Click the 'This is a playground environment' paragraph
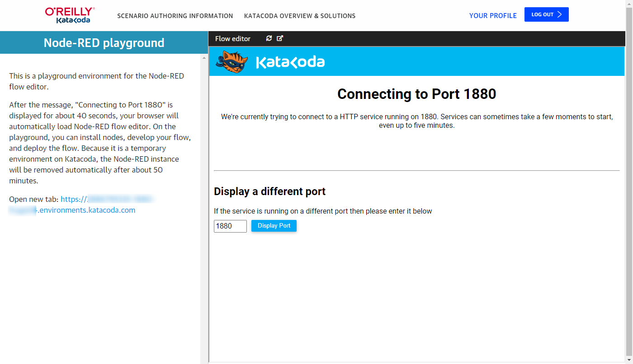 tap(97, 81)
